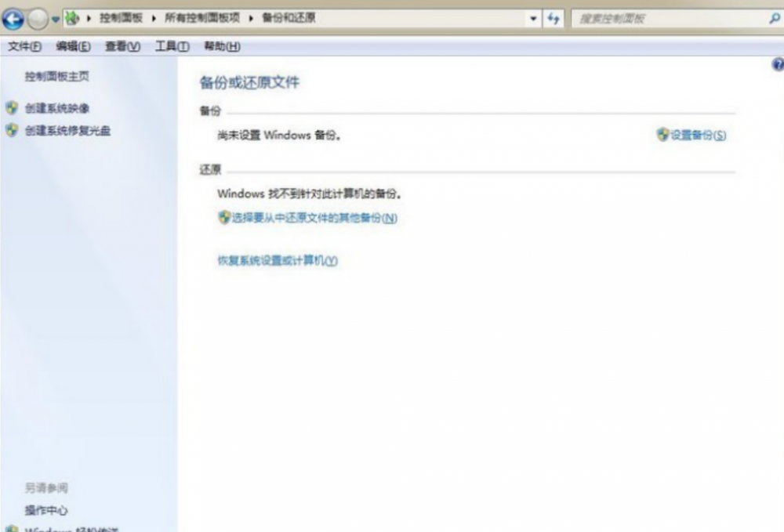Expand the arrow after 所有控制面板项 breadcrumb
This screenshot has width=784, height=532.
(x=251, y=19)
